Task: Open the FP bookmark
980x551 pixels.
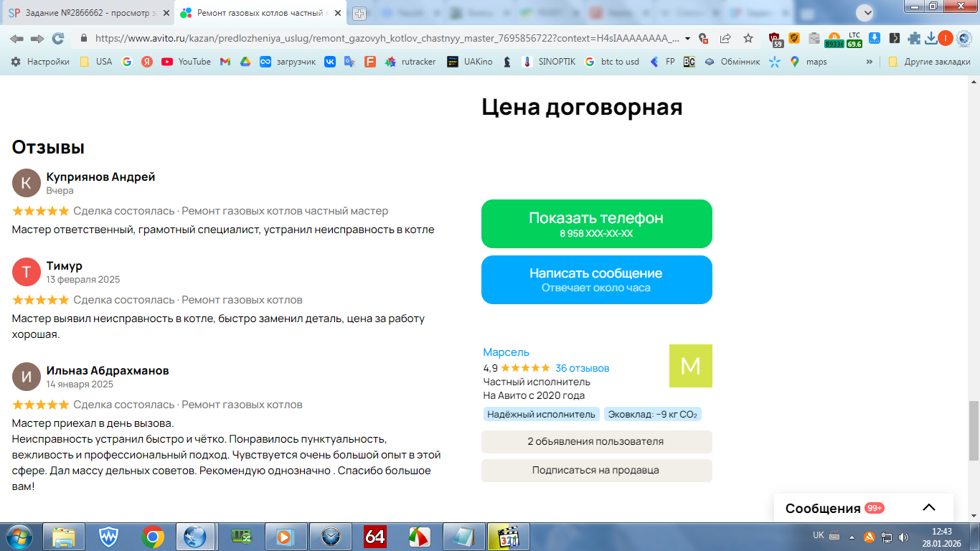Action: [x=662, y=62]
